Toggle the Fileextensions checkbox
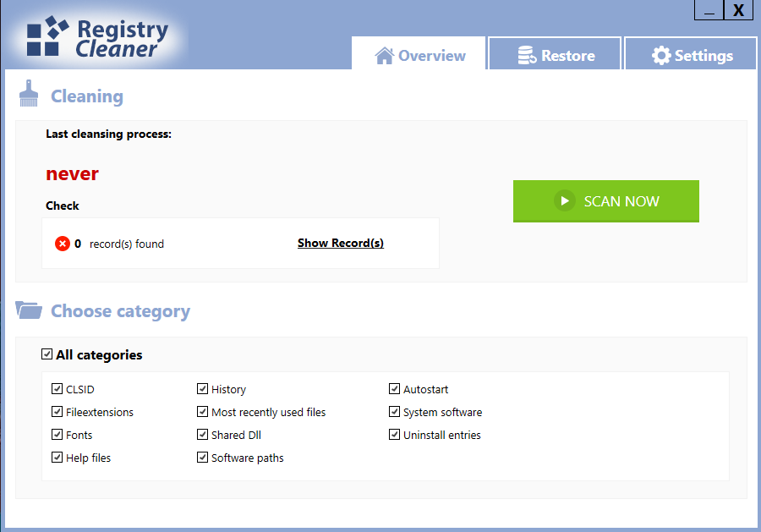Screen dimensions: 761x532 57,411
